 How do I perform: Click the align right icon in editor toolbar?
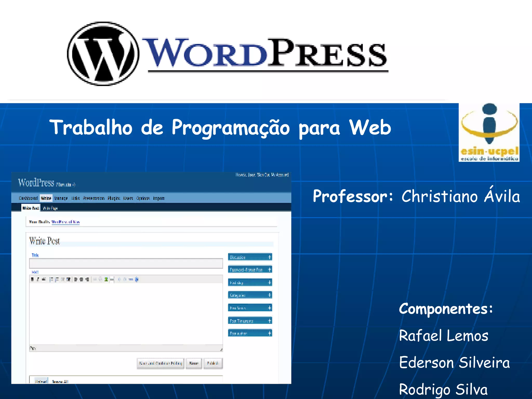click(87, 280)
